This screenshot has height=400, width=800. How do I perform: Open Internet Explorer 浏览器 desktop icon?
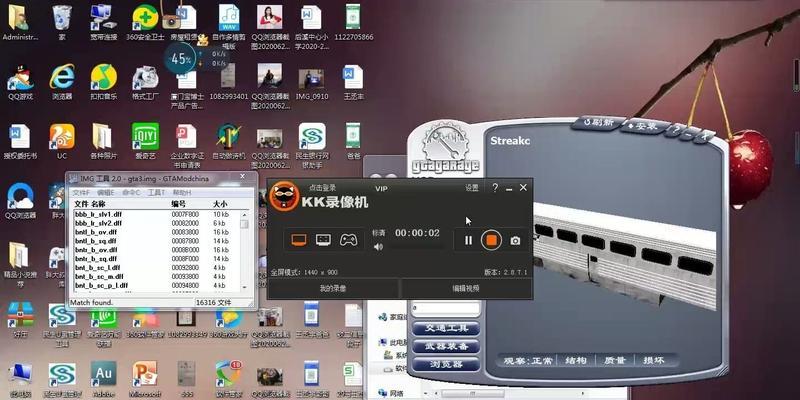[x=62, y=82]
